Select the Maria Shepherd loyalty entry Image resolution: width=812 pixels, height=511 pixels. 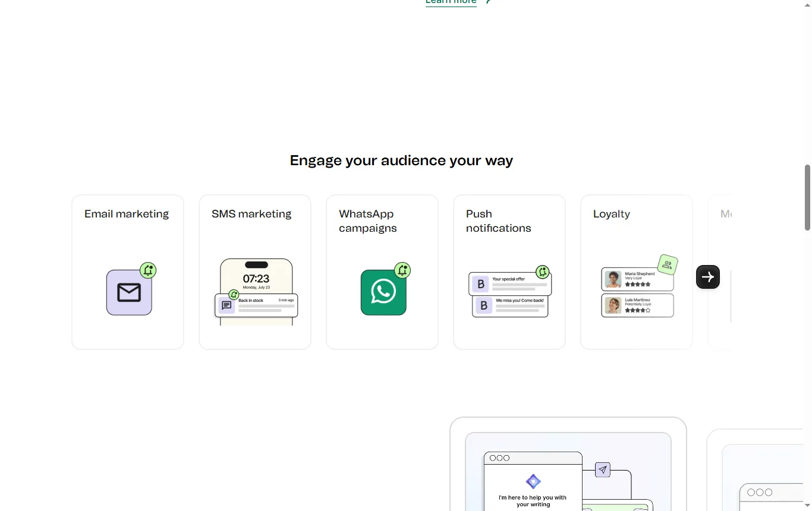[637, 279]
